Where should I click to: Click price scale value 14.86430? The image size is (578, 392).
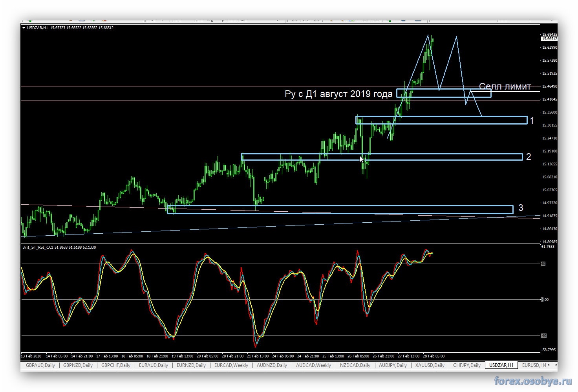pos(549,229)
